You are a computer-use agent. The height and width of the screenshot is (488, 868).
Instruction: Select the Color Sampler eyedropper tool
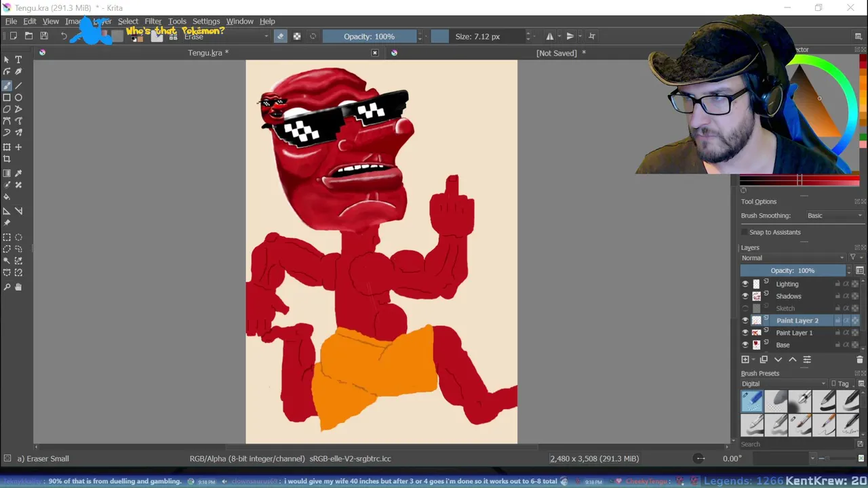[18, 174]
